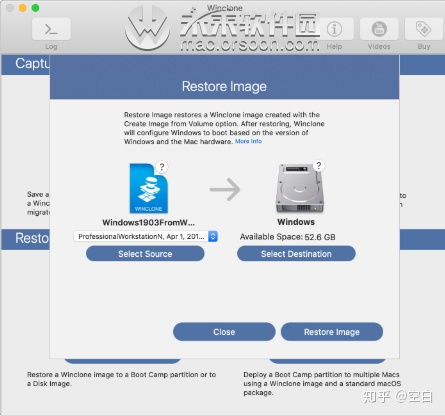Click the Select Source button
This screenshot has height=416, width=445.
(145, 254)
